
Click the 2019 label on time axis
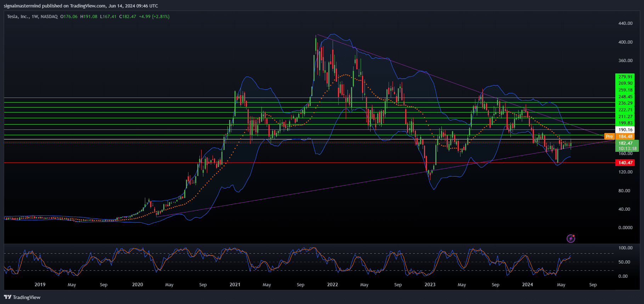(40, 284)
